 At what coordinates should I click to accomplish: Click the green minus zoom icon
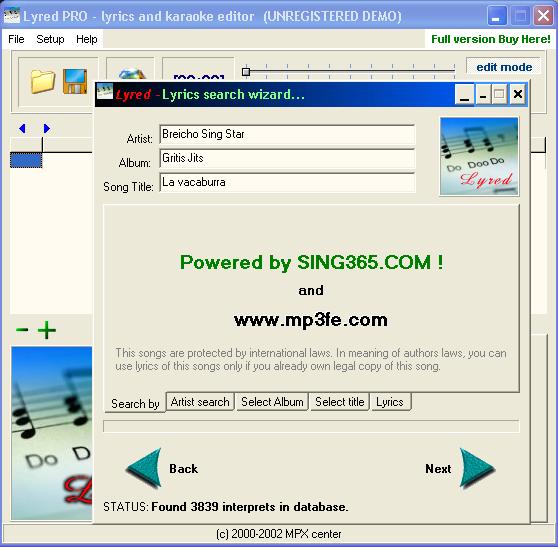click(22, 330)
